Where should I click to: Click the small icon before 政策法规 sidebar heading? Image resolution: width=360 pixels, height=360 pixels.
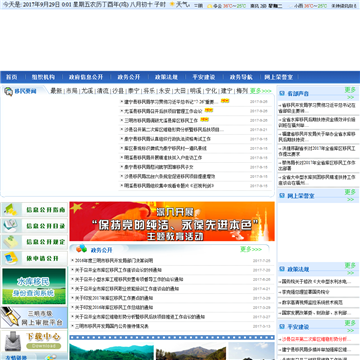(282, 269)
